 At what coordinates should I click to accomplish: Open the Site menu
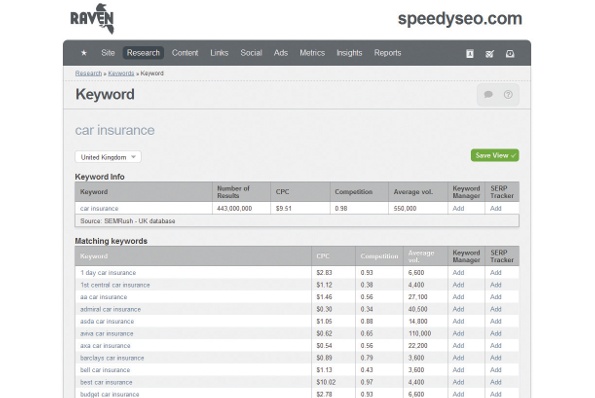108,53
